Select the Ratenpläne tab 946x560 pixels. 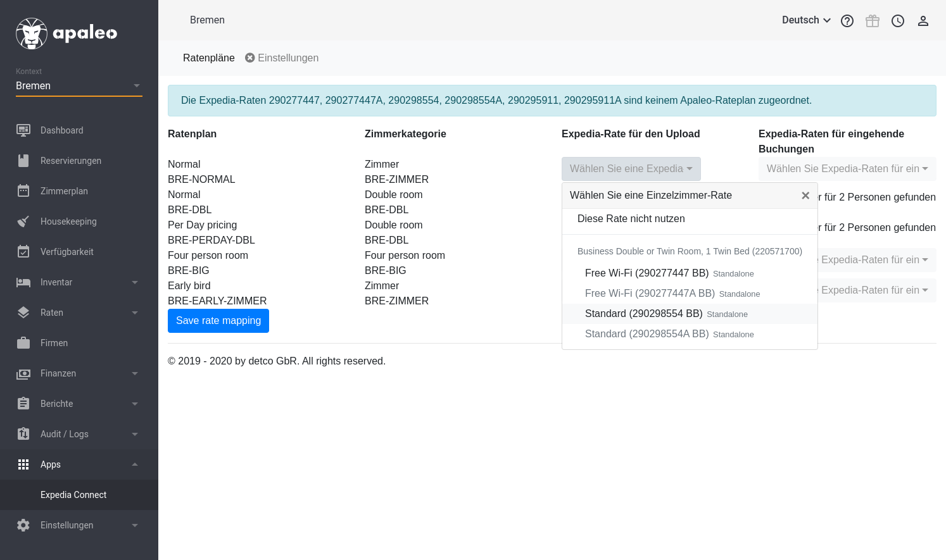click(x=208, y=58)
